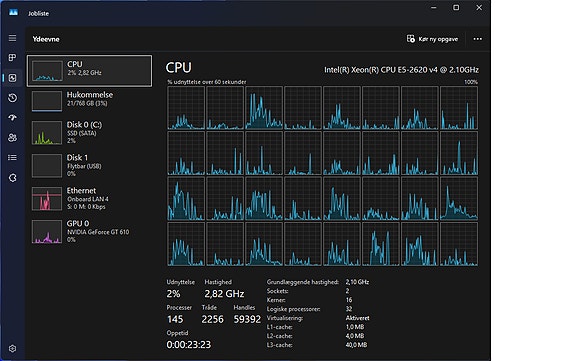Maximize the Jobliste window

point(456,7)
